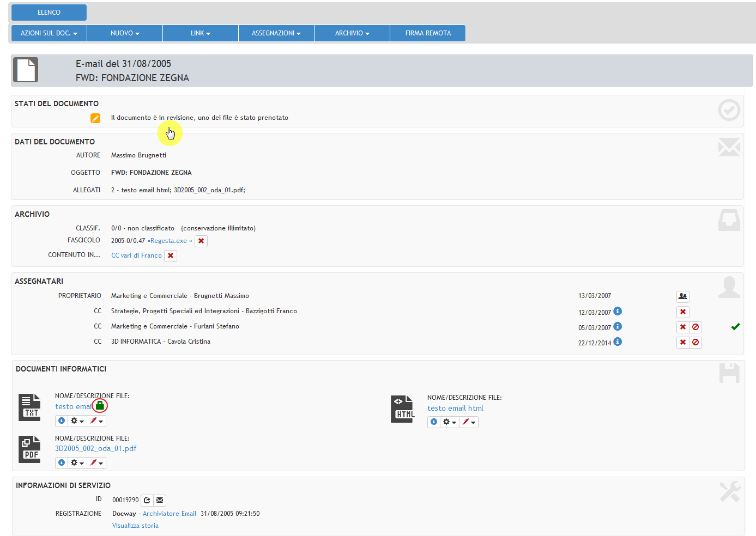Image resolution: width=756 pixels, height=536 pixels.
Task: Open the AZIONI SUL DOC. menu
Action: 49,33
